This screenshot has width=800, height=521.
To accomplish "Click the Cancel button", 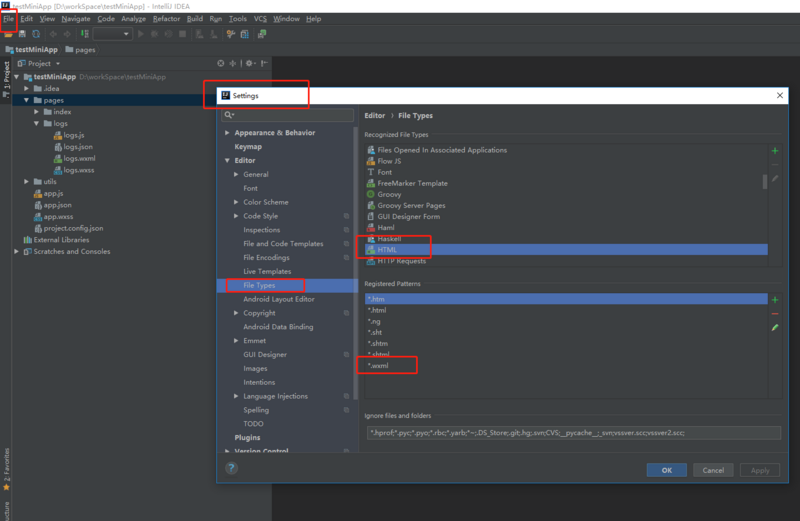I will (x=713, y=470).
